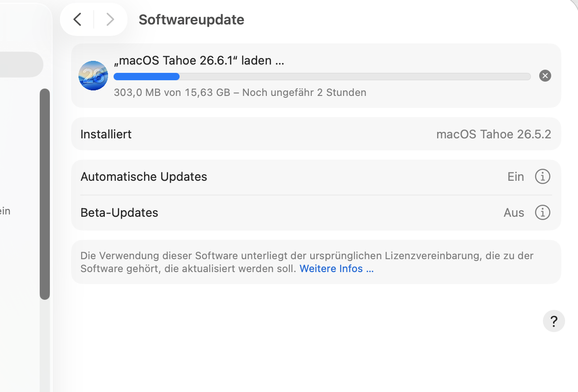Go back with the left chevron

[x=78, y=19]
